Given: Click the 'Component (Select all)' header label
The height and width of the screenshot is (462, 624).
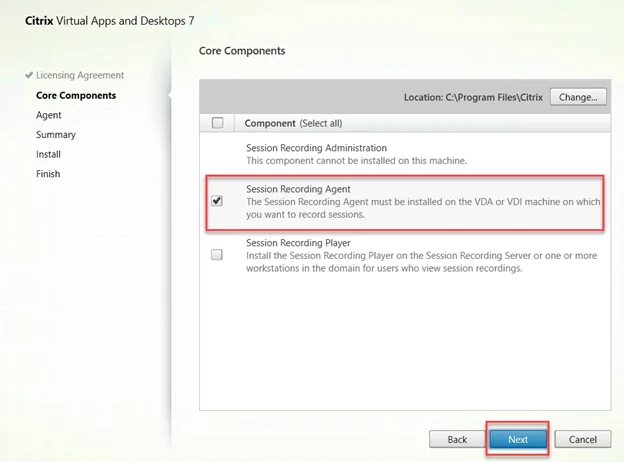Looking at the screenshot, I should [x=293, y=123].
